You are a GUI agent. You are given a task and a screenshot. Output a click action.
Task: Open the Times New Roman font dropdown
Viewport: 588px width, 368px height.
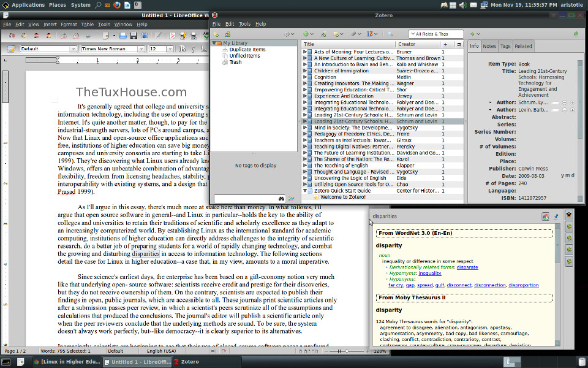(142, 48)
